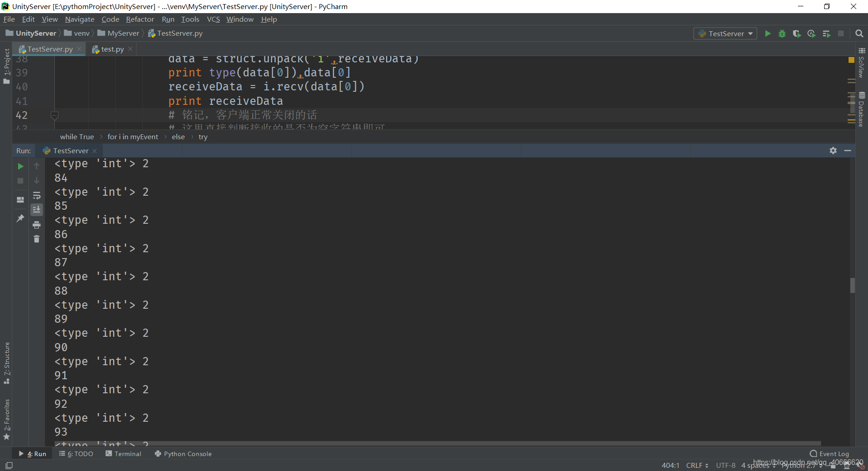Open the Terminal tool window tab
Screen dimensions: 868x471
pyautogui.click(x=123, y=454)
